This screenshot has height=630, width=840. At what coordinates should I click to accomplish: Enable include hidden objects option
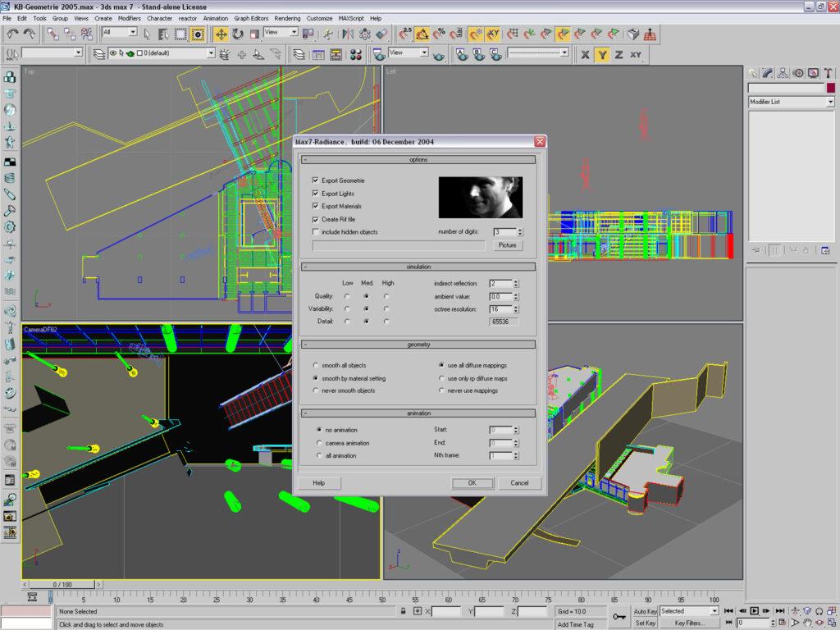click(x=315, y=232)
